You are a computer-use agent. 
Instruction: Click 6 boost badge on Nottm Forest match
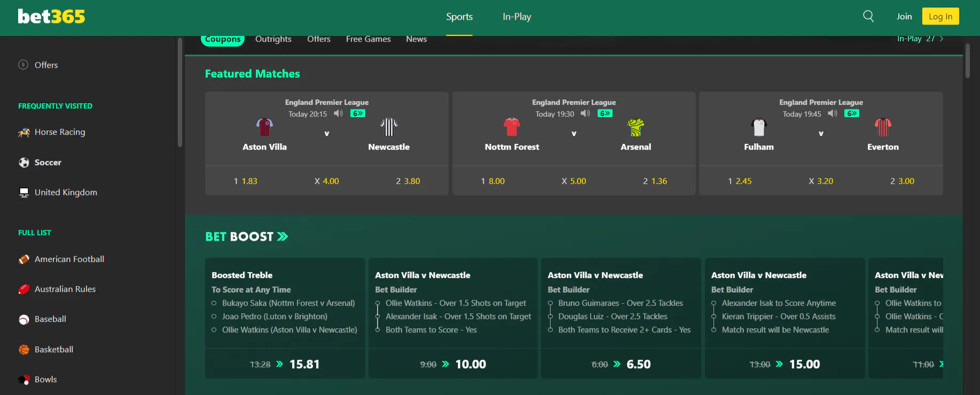tap(605, 113)
